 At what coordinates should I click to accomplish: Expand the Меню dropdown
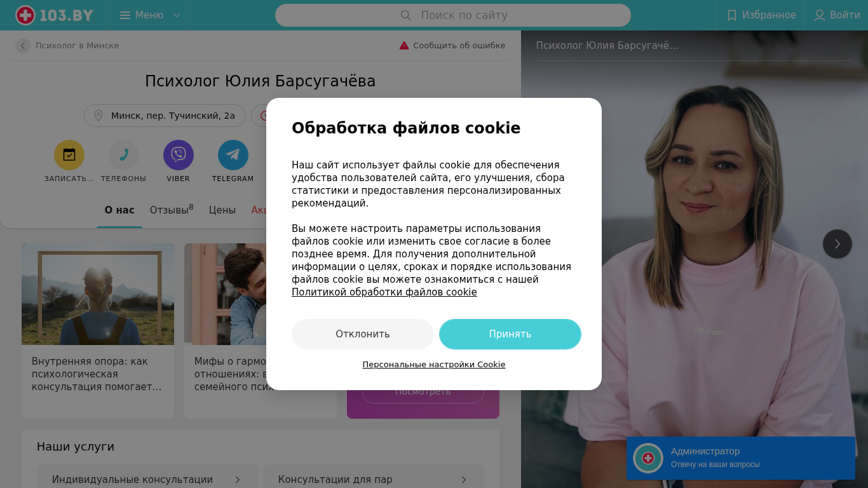pos(151,15)
